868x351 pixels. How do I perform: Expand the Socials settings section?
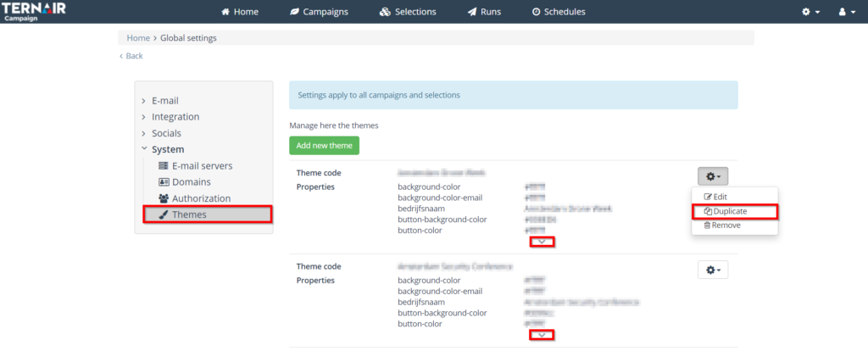tap(166, 133)
